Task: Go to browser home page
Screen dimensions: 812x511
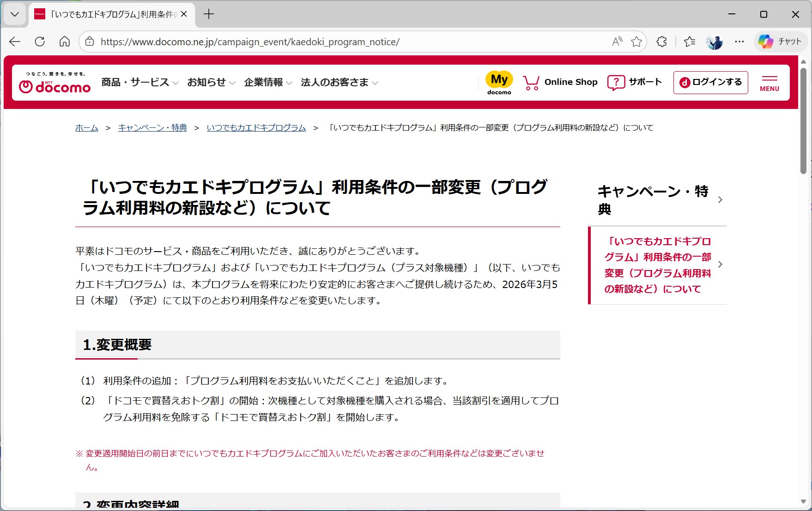Action: pyautogui.click(x=64, y=42)
